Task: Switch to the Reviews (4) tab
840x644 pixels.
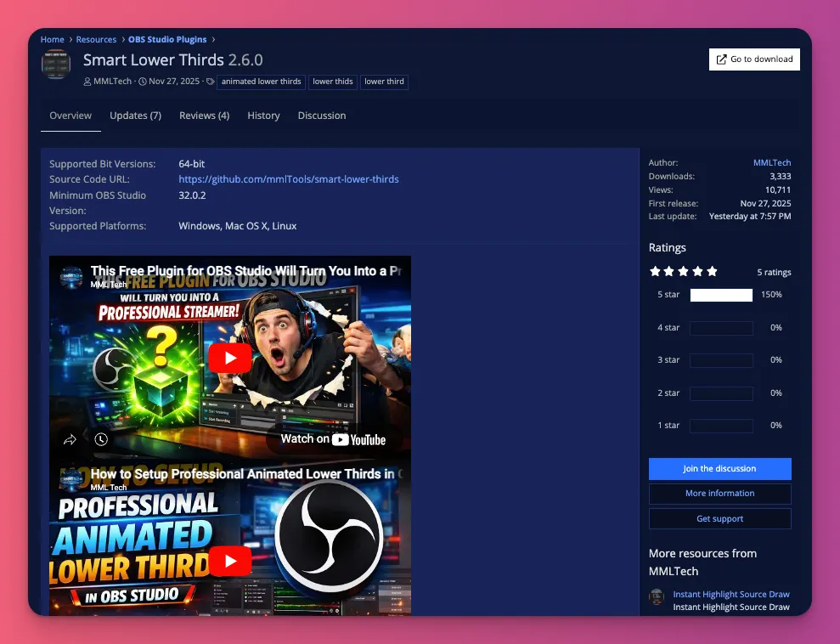Action: coord(204,116)
